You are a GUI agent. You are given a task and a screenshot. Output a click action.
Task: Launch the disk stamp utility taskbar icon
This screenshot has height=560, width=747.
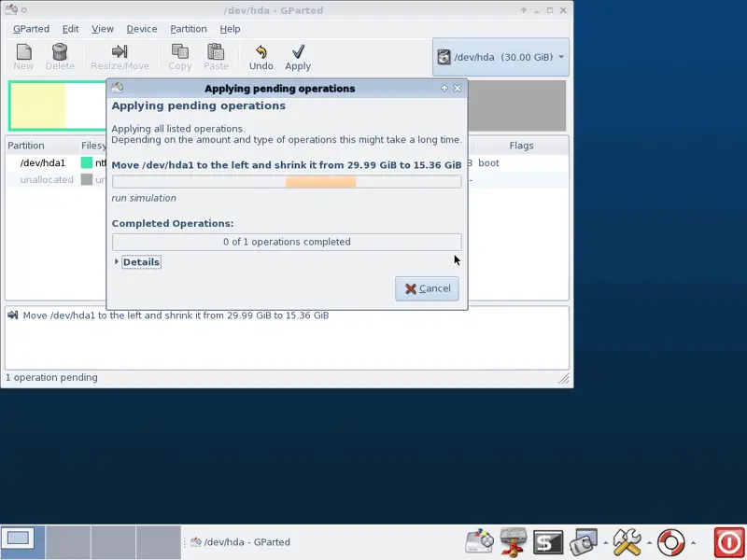coord(513,542)
